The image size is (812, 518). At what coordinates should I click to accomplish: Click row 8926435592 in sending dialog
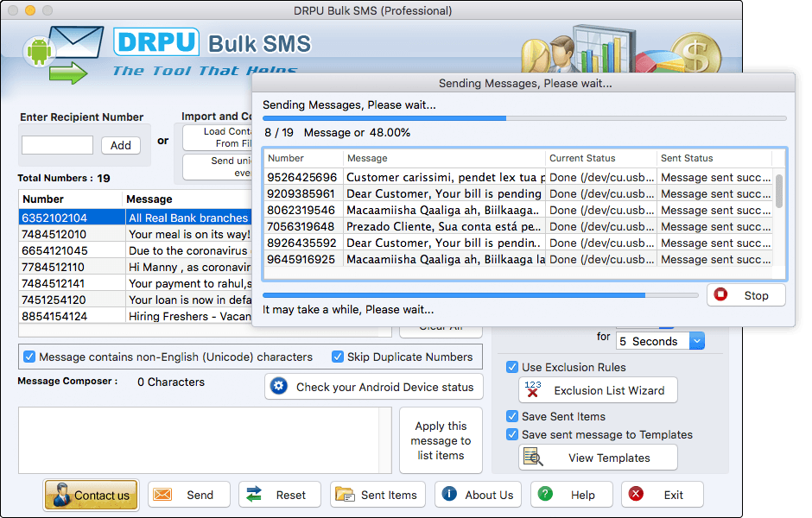click(519, 243)
